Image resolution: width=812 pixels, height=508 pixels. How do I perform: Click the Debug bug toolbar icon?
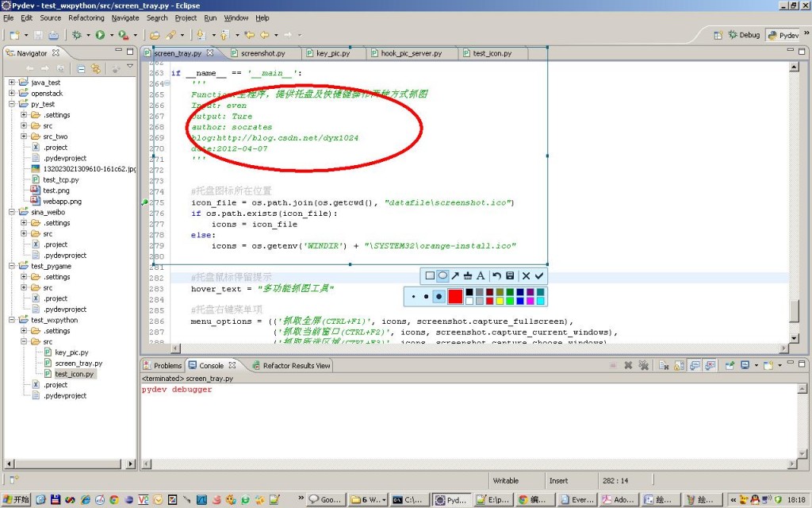pyautogui.click(x=77, y=35)
